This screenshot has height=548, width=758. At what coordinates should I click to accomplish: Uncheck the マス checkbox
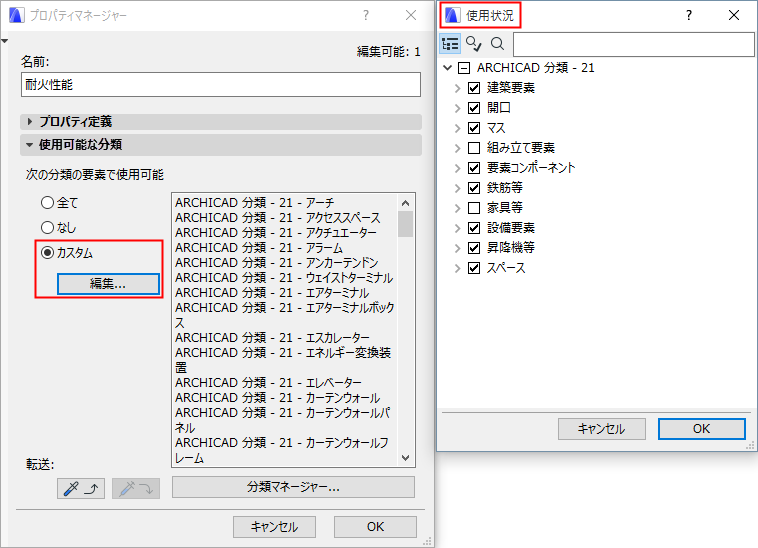point(474,128)
